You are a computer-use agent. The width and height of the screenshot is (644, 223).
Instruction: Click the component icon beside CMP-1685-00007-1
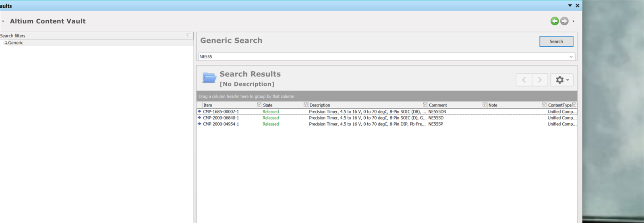point(199,111)
